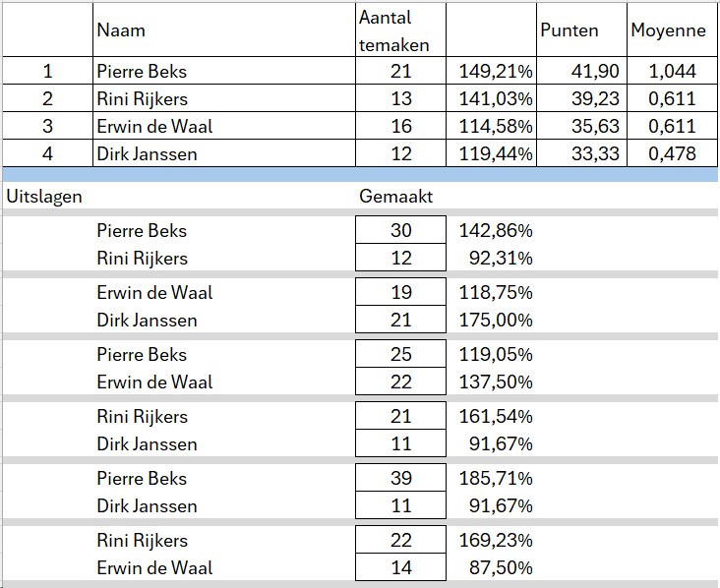Viewport: 720px width, 588px height.
Task: Click the Gemaakt box containing 30
Action: point(400,231)
